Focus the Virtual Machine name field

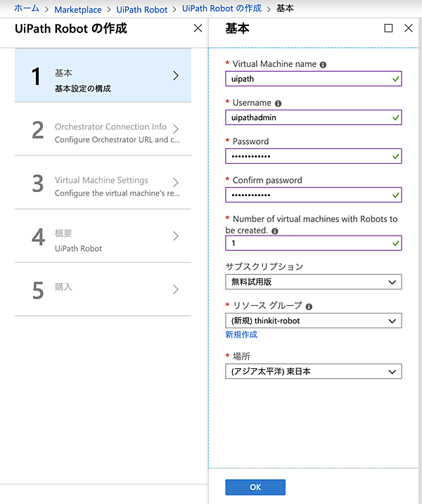pyautogui.click(x=313, y=79)
